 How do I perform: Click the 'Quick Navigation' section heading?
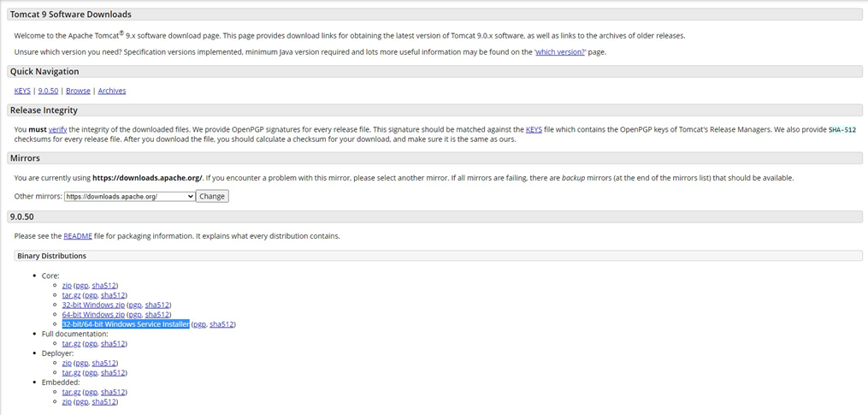click(44, 72)
